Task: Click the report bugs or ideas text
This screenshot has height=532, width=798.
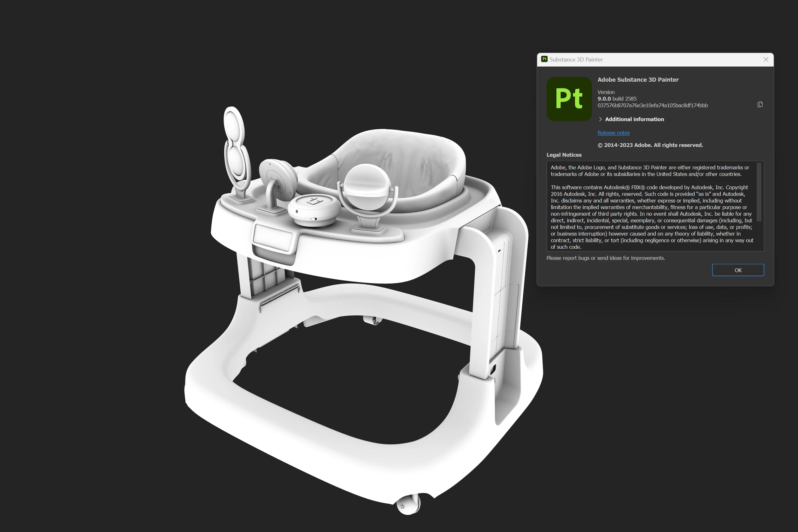Action: (x=605, y=258)
